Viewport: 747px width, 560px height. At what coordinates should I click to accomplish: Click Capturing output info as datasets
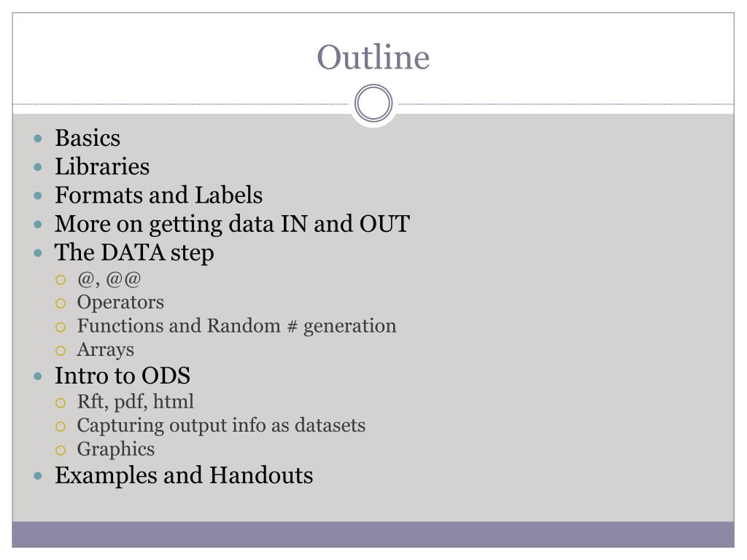click(221, 426)
